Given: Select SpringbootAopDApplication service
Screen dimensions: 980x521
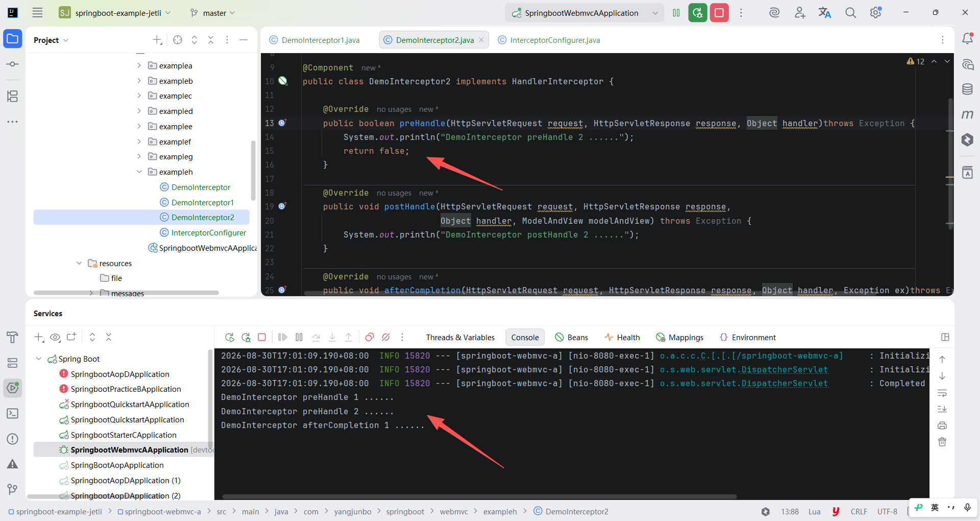Looking at the screenshot, I should pyautogui.click(x=120, y=374).
